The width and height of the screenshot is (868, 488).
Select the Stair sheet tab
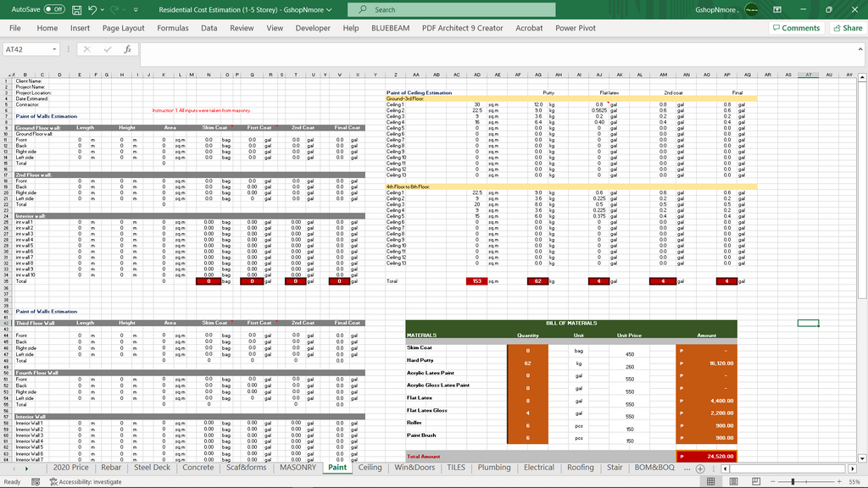tap(615, 468)
